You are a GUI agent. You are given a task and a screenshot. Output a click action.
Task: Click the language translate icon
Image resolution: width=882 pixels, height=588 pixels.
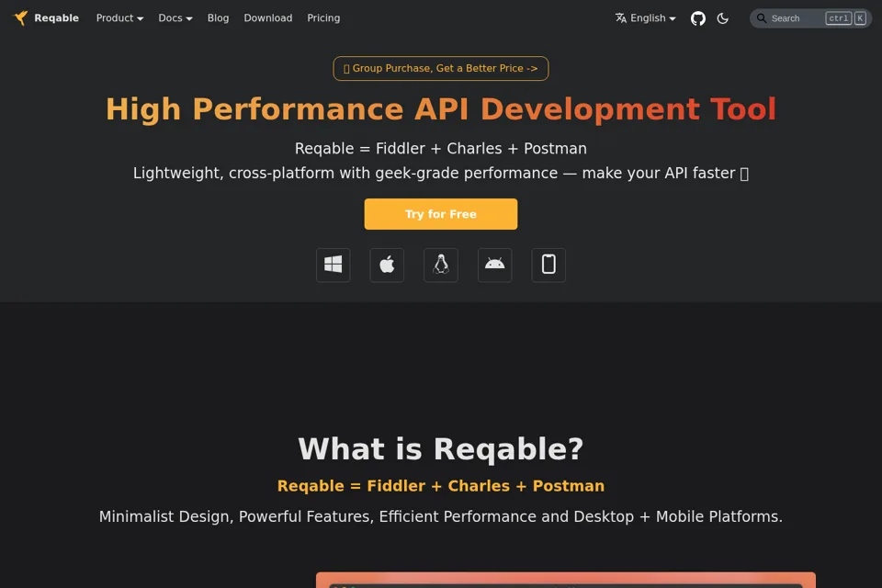(x=620, y=18)
